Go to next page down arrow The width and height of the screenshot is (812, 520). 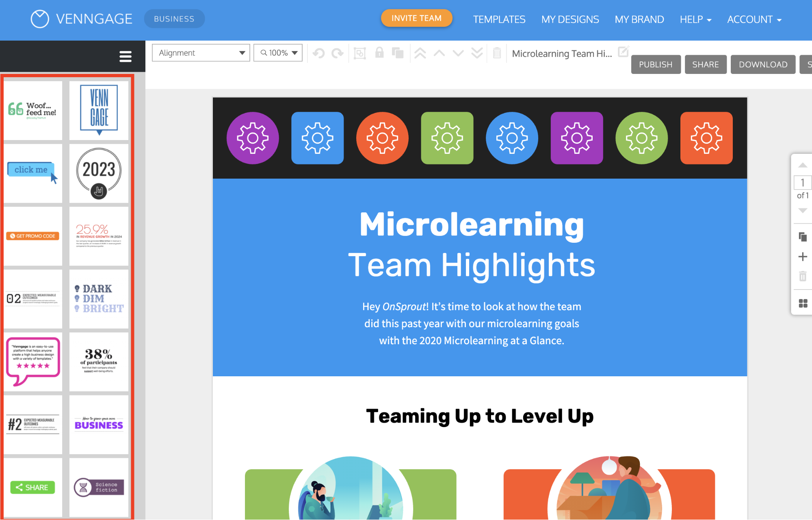802,210
